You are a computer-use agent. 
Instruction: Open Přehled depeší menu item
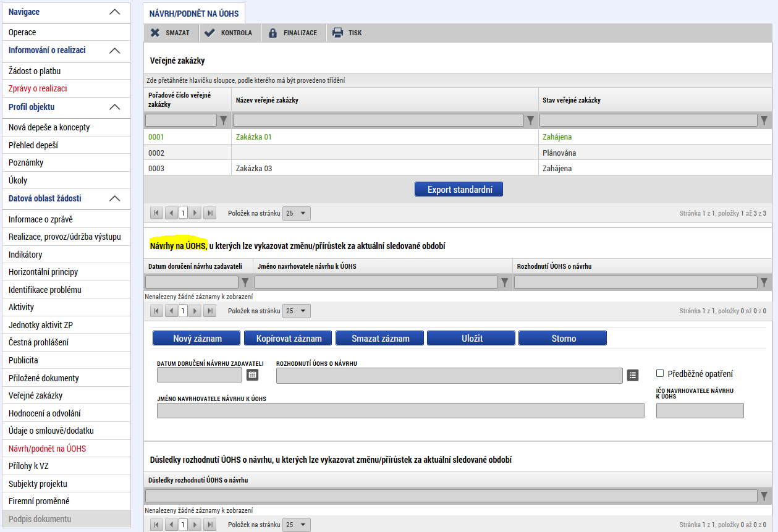click(66, 145)
